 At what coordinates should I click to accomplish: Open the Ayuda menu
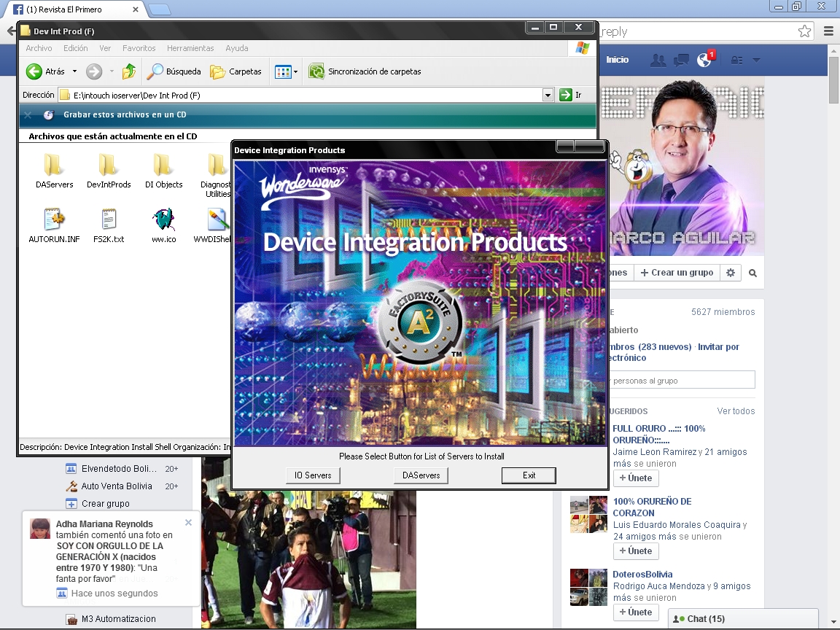(x=237, y=48)
